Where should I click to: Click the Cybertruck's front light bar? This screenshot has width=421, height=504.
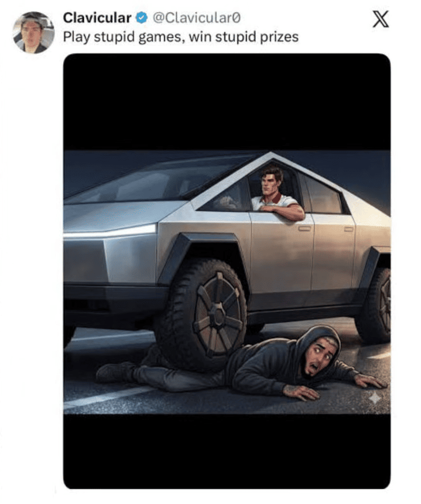point(110,233)
